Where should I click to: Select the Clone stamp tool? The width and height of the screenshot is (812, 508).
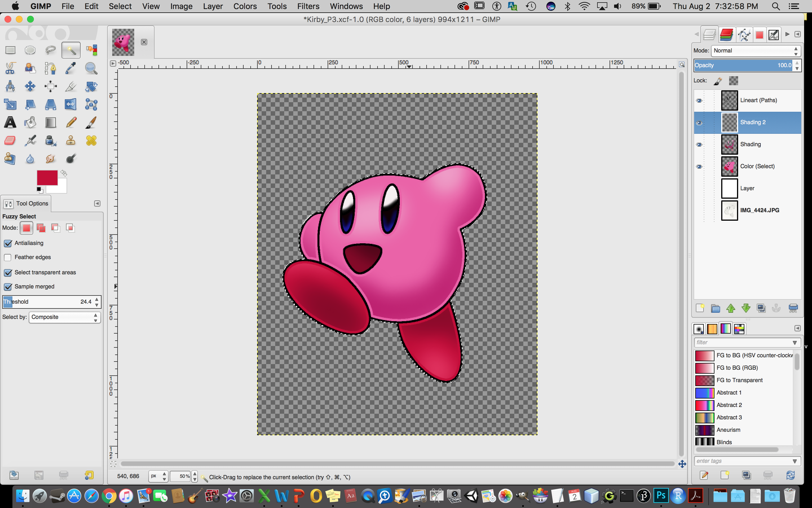point(71,141)
